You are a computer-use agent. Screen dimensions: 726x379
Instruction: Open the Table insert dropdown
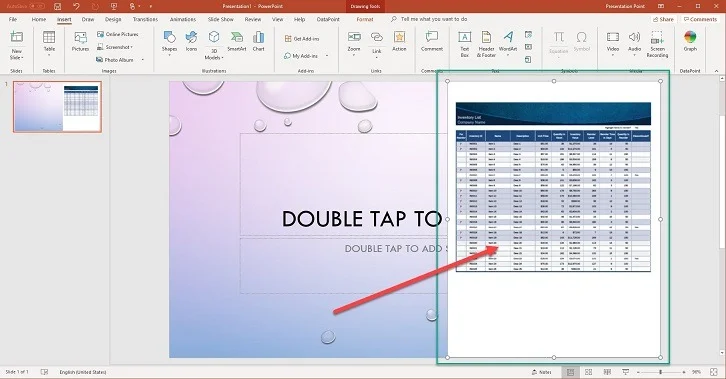pyautogui.click(x=49, y=44)
